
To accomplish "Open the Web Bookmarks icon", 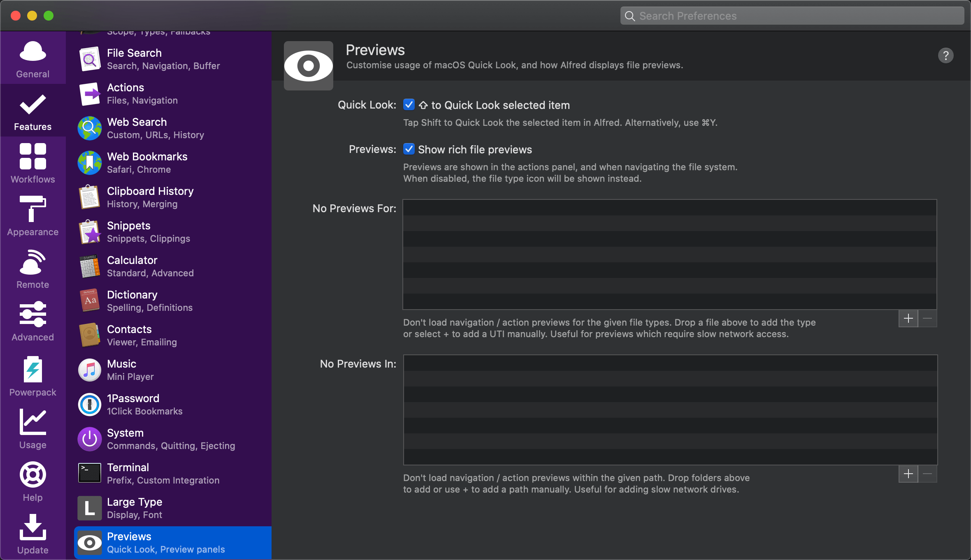I will pyautogui.click(x=90, y=163).
